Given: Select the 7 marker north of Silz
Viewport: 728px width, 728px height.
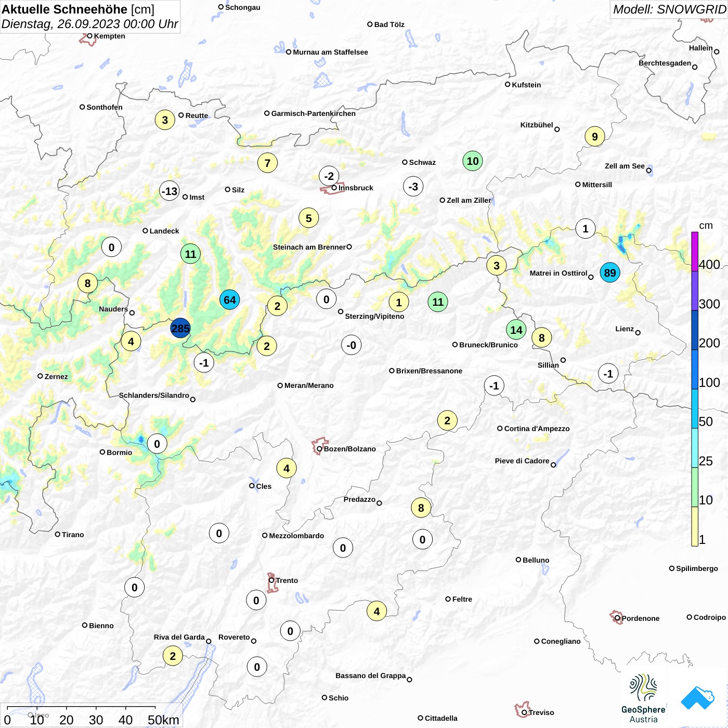Looking at the screenshot, I should pyautogui.click(x=267, y=163).
